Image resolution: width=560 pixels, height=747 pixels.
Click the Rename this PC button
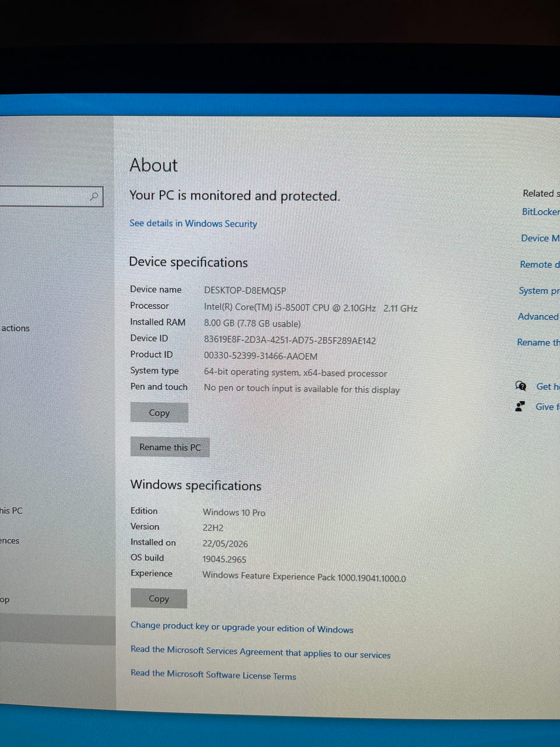pos(170,447)
